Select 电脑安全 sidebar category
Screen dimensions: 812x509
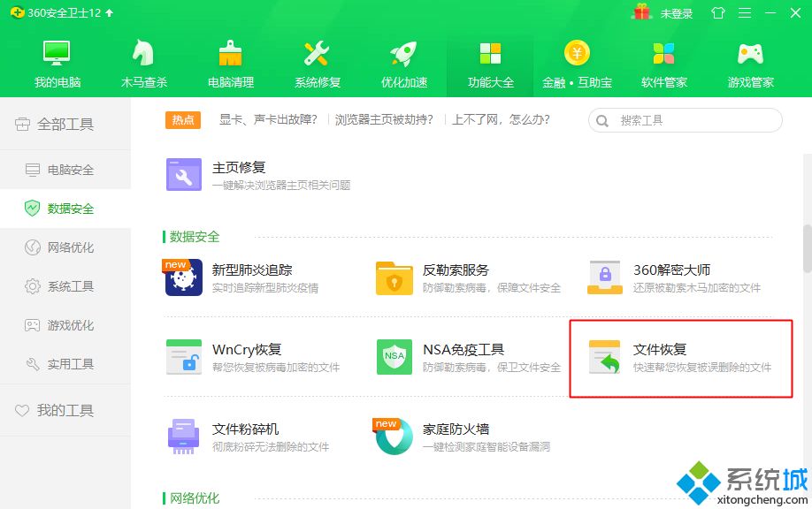(65, 170)
